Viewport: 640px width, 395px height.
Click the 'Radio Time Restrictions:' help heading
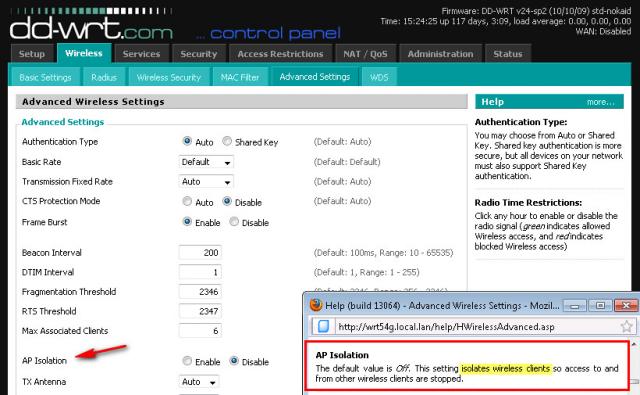pos(528,202)
